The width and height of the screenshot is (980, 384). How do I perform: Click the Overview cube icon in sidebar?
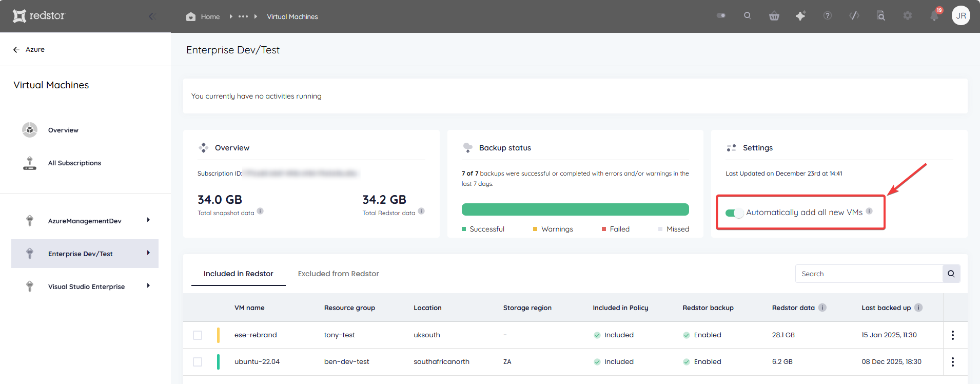tap(30, 130)
